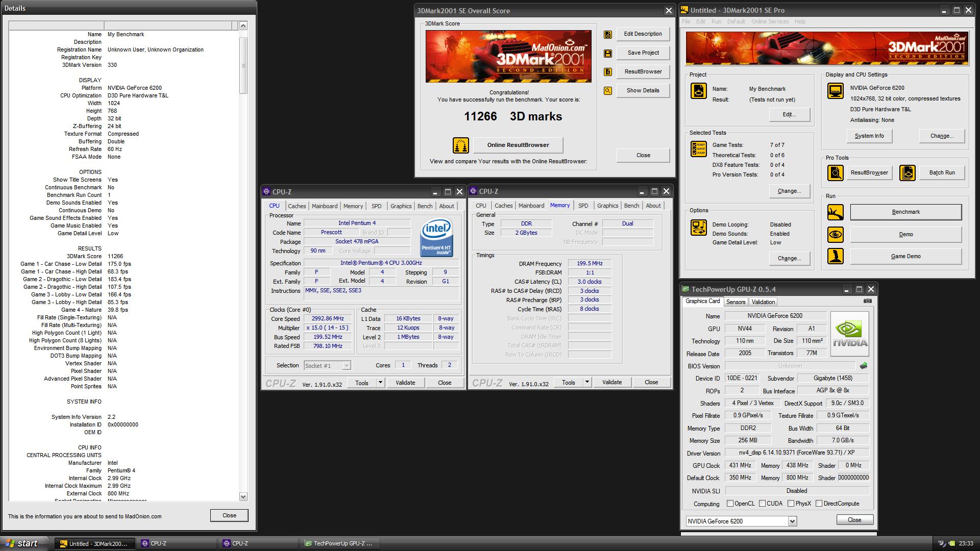Open the 3DMark Help menu
Screen dimensions: 980x551
(800, 21)
